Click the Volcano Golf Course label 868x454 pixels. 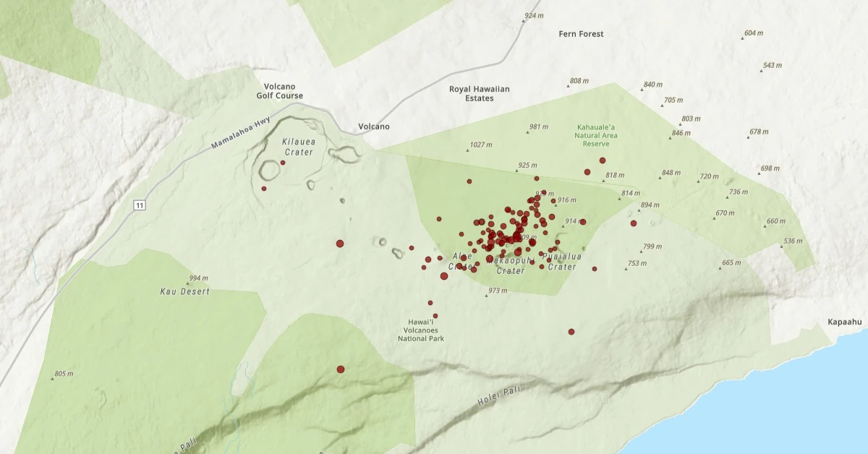pos(280,91)
